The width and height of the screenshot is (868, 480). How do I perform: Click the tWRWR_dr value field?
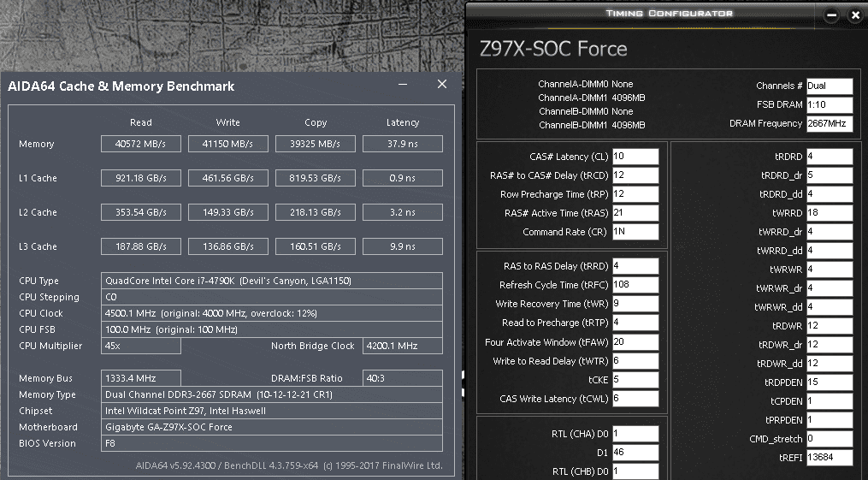coord(830,287)
